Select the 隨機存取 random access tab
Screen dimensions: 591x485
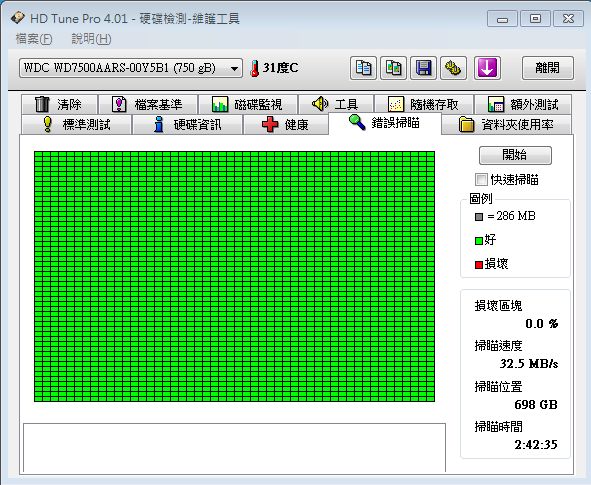coord(424,104)
